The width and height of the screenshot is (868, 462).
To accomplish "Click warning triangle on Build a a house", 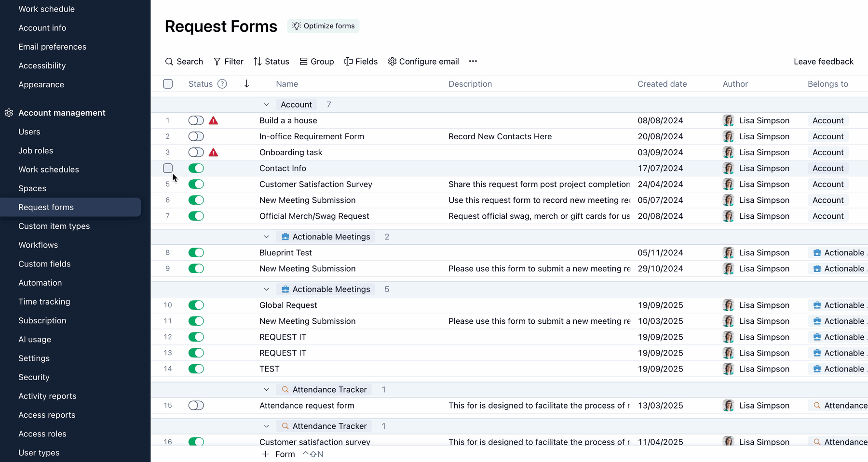I will (x=213, y=121).
